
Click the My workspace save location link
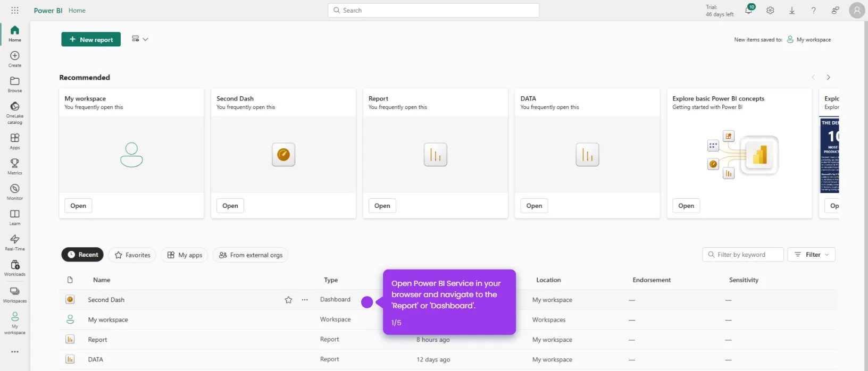(x=809, y=39)
